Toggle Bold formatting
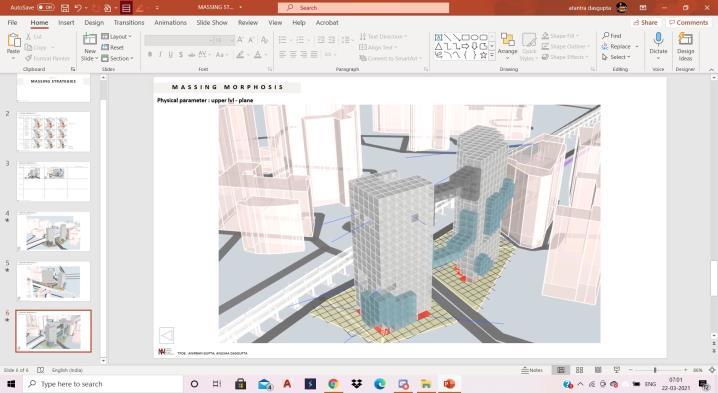This screenshot has height=393, width=718. (150, 55)
